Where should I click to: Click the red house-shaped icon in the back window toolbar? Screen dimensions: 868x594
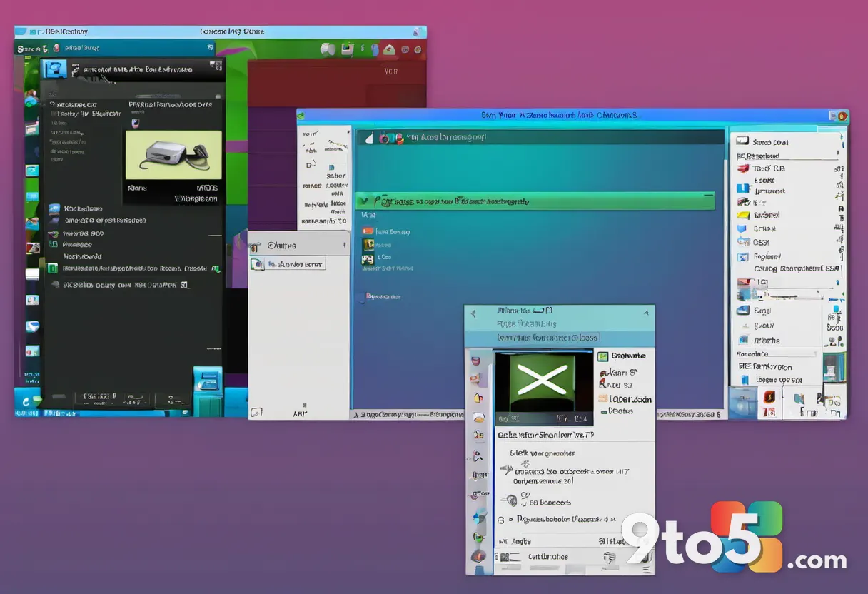click(x=389, y=49)
